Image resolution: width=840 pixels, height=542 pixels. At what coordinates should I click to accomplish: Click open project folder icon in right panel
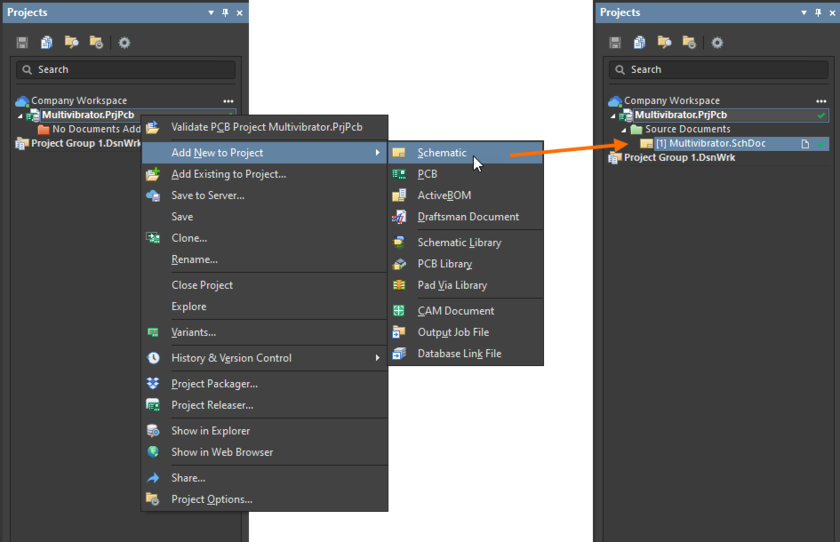[664, 42]
